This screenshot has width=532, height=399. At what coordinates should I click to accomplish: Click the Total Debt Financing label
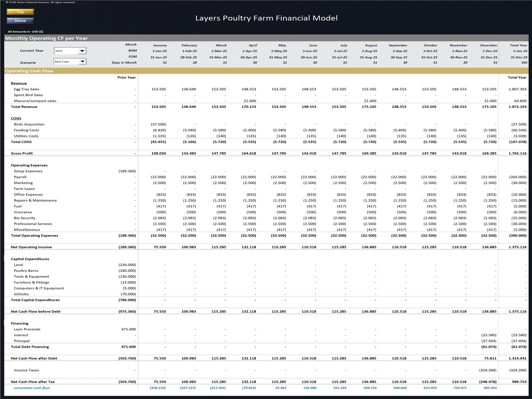pyautogui.click(x=30, y=347)
